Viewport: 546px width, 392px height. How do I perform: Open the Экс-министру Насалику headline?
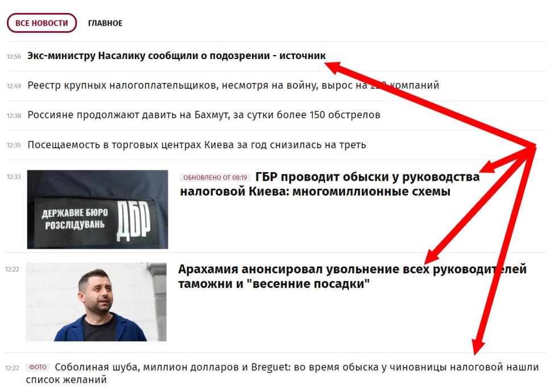pyautogui.click(x=176, y=56)
